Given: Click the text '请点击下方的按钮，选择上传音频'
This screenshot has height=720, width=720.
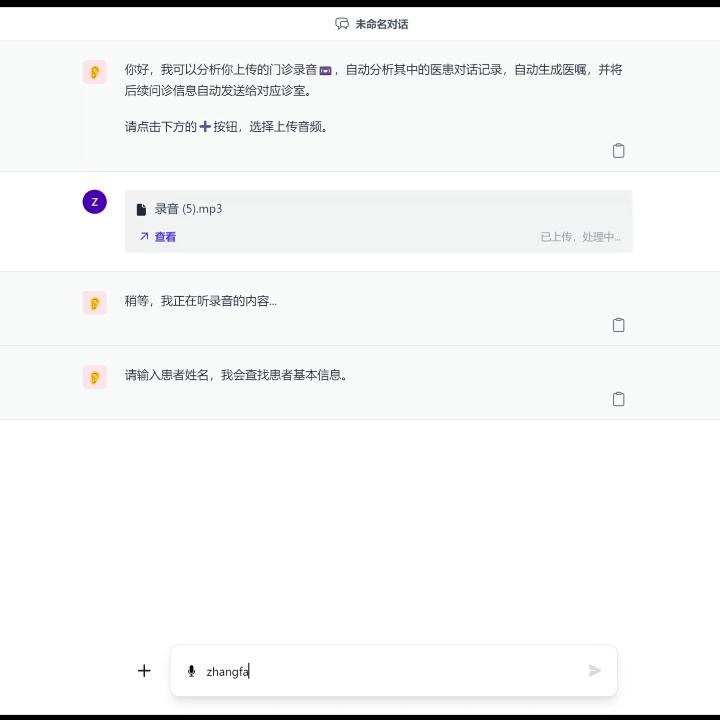Looking at the screenshot, I should point(226,127).
